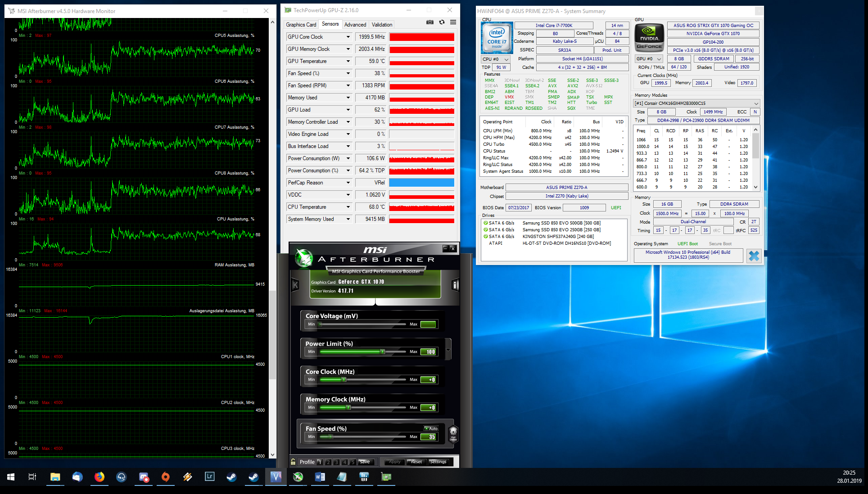Screen dimensions: 868x494
Task: Switch to the Graphics Card tab
Action: click(301, 25)
